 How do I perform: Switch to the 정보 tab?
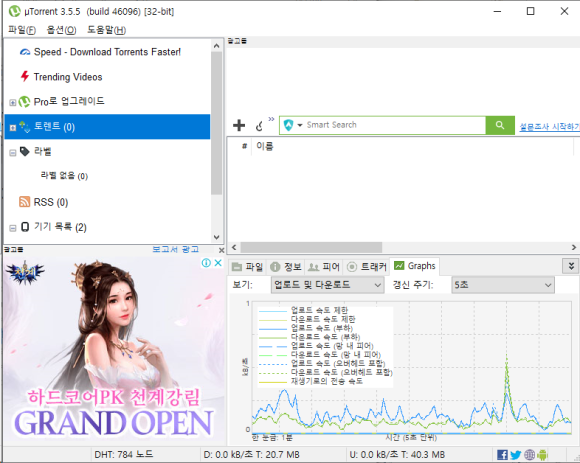coord(286,267)
